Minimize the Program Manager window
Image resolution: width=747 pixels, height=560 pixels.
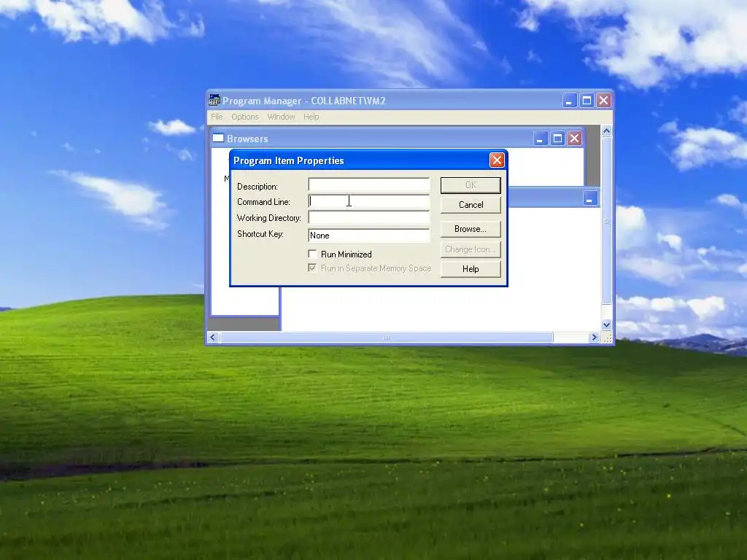(x=569, y=101)
